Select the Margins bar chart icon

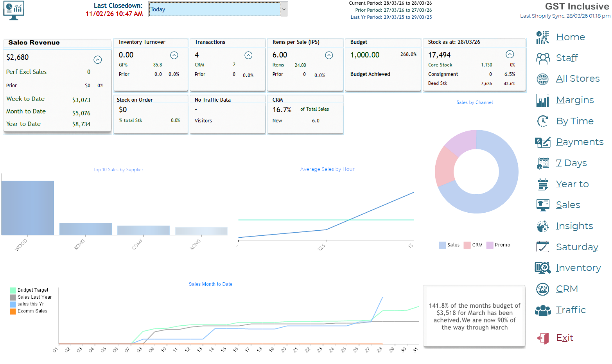point(542,100)
